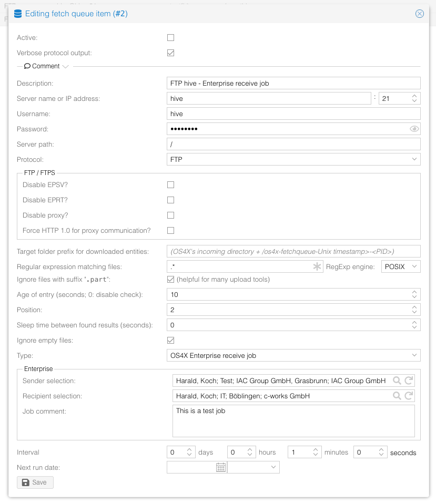436x504 pixels.
Task: Check Force HTTP 1.0 for proxy communication
Action: point(170,231)
